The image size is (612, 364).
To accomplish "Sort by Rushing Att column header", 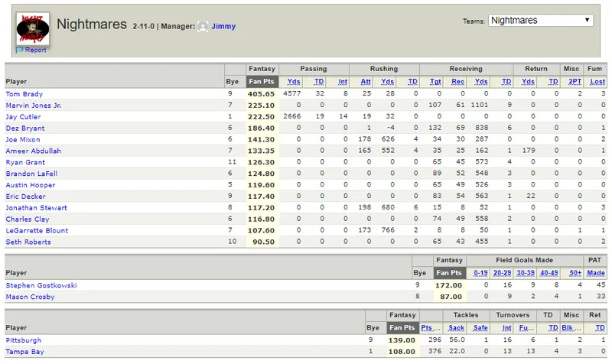I will click(x=366, y=82).
